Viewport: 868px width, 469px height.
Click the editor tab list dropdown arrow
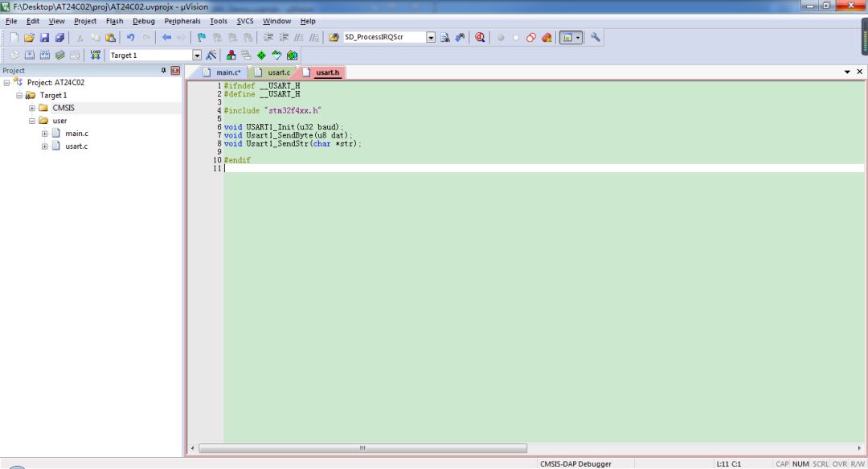tap(847, 72)
